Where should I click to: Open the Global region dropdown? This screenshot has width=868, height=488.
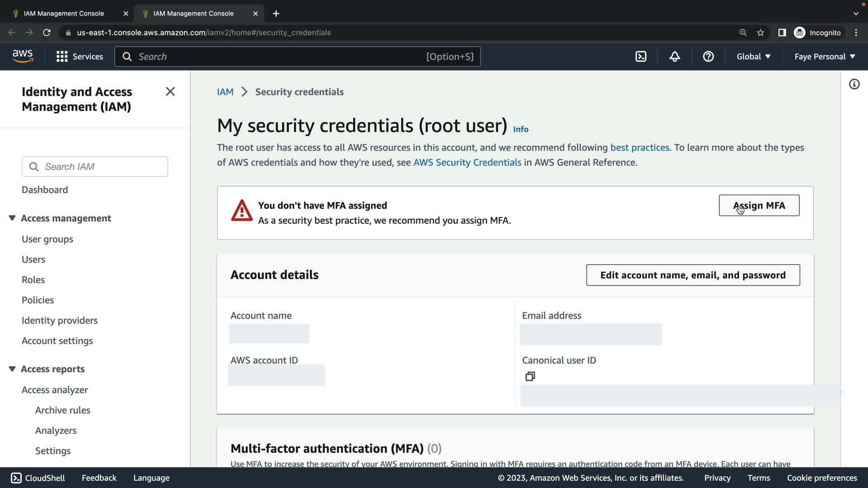coord(753,56)
